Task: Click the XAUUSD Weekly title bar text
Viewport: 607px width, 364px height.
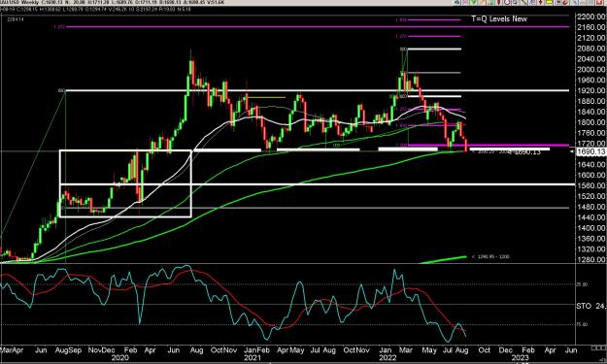Action: [19, 3]
